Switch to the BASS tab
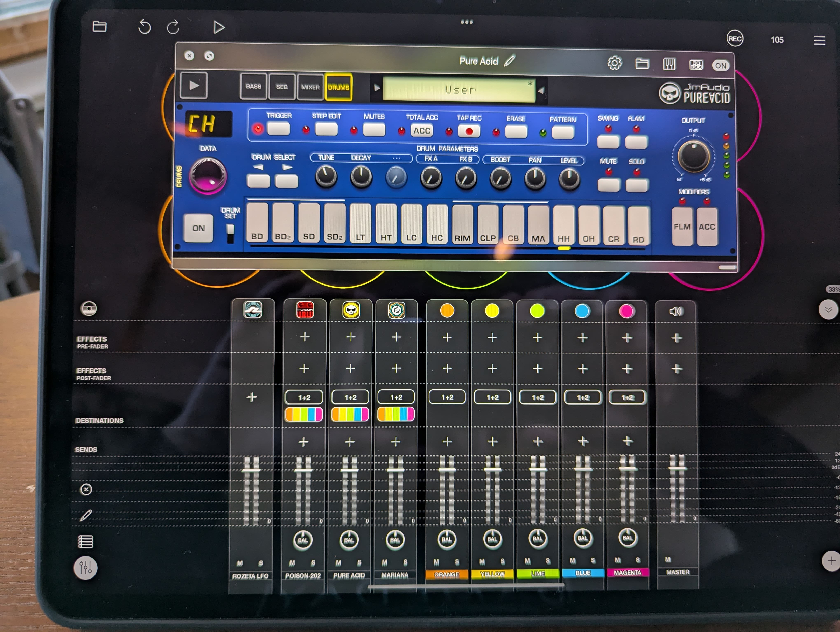This screenshot has width=840, height=632. pos(253,86)
